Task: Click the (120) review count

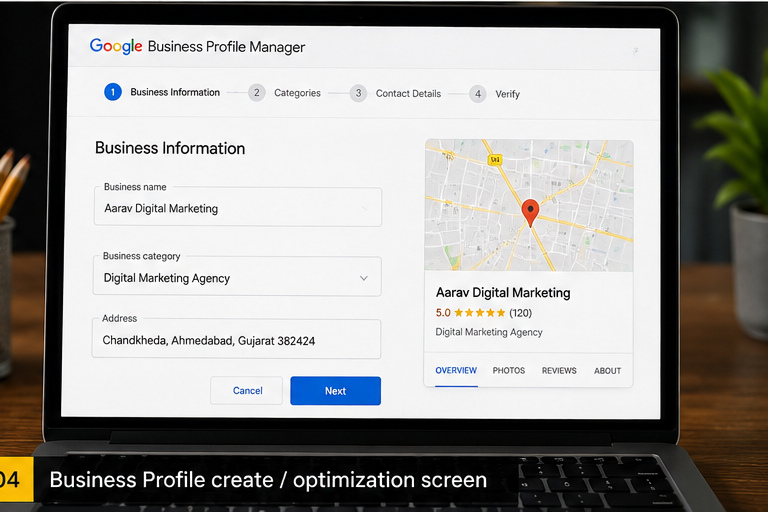Action: [x=520, y=313]
